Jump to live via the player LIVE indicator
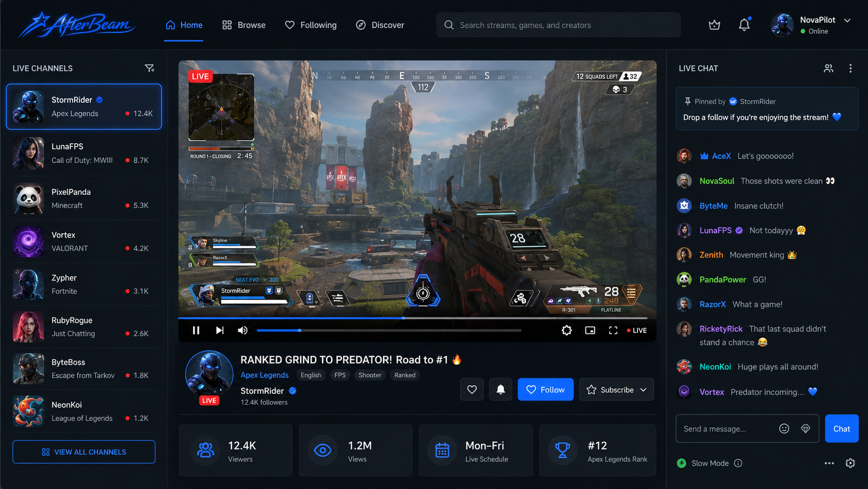Image resolution: width=868 pixels, height=489 pixels. 637,331
